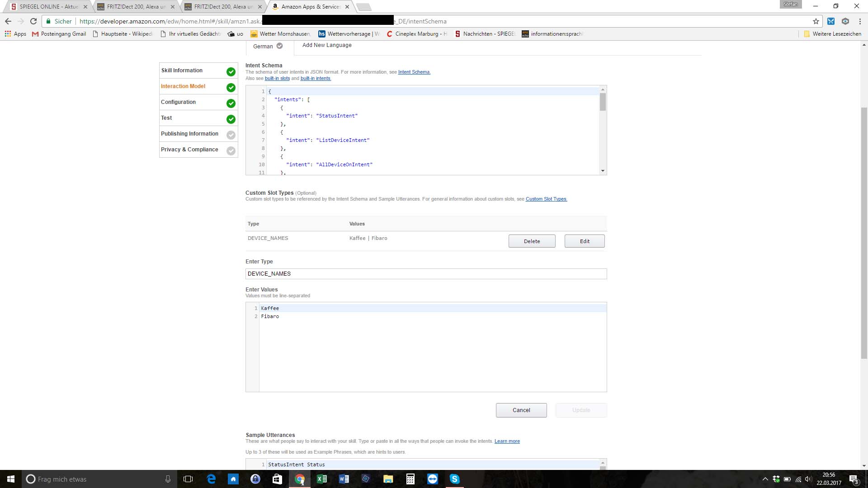
Task: Click grey checkmark beside Privacy & Compliance
Action: 231,151
